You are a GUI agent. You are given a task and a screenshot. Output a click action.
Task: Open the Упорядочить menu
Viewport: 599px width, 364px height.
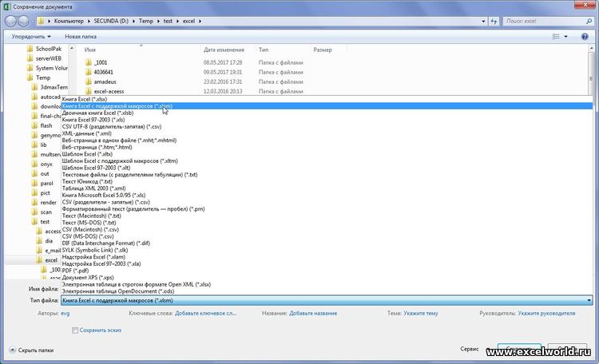coord(31,37)
